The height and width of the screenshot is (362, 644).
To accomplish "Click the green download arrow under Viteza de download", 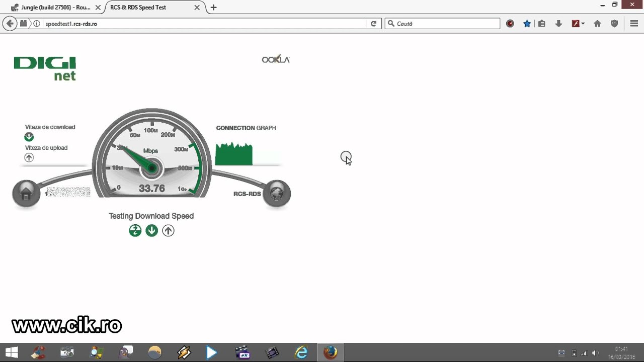I will [x=29, y=137].
